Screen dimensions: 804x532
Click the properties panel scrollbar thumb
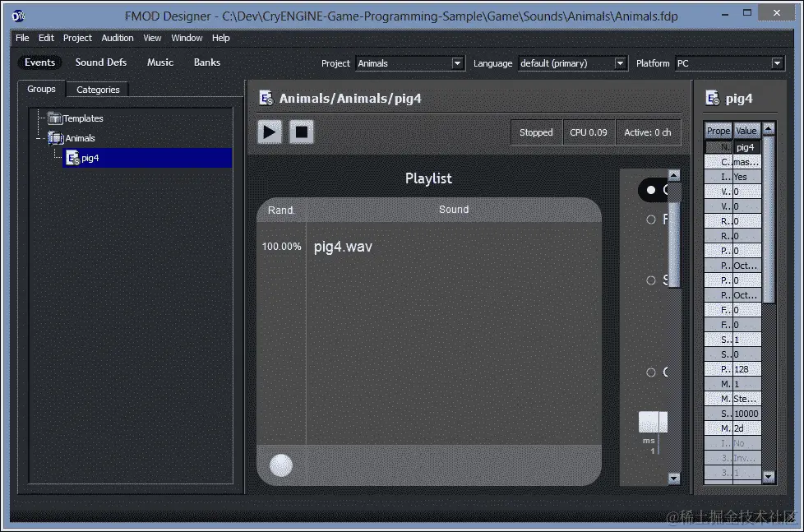pos(768,220)
